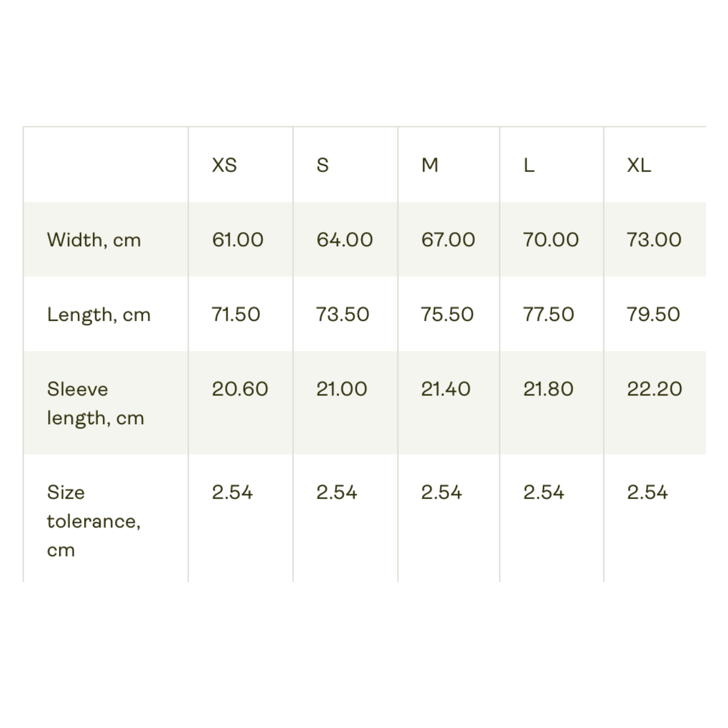
Task: Click the XS column header
Action: (224, 165)
